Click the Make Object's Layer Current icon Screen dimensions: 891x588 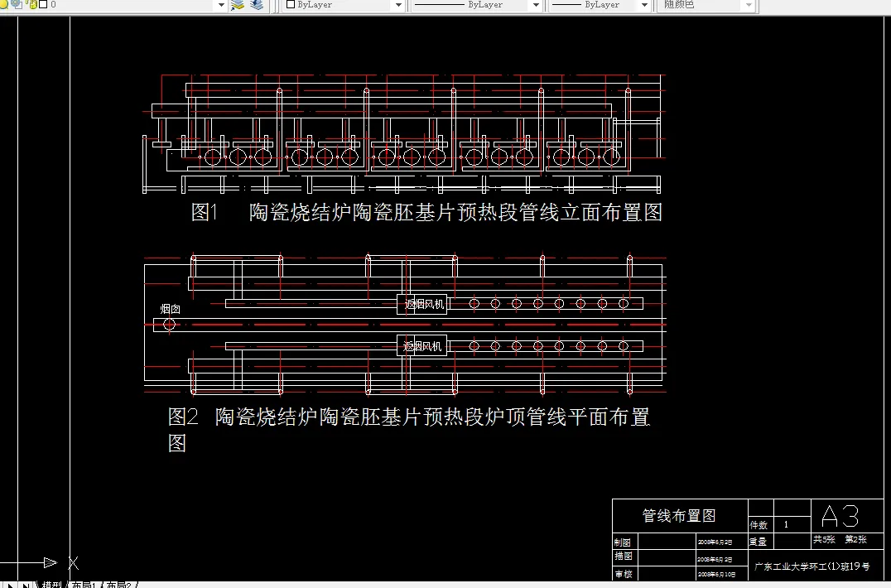pos(238,5)
